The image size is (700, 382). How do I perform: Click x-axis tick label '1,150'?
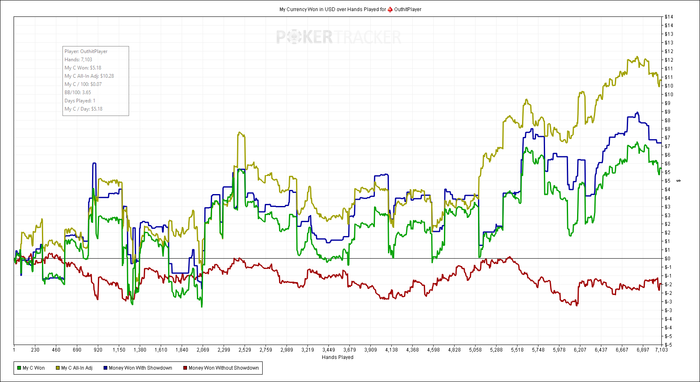point(119,351)
